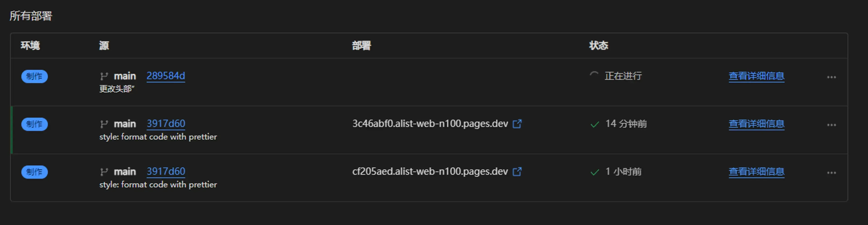Click branch icon beside 289584d commit row
Screen dimensions: 868x225
pyautogui.click(x=104, y=77)
